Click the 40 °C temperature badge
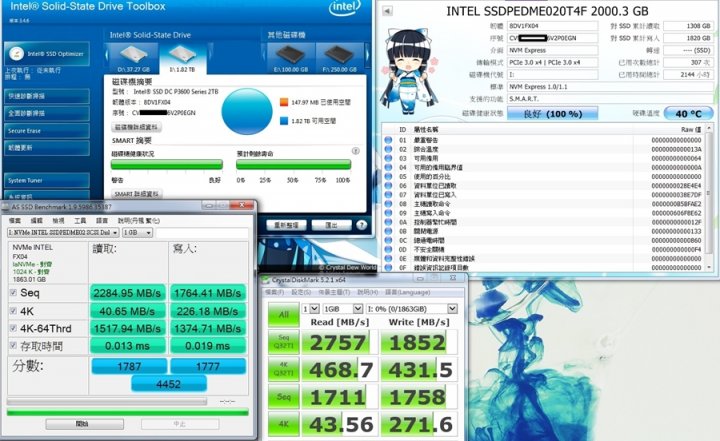The image size is (720, 441). [x=688, y=113]
